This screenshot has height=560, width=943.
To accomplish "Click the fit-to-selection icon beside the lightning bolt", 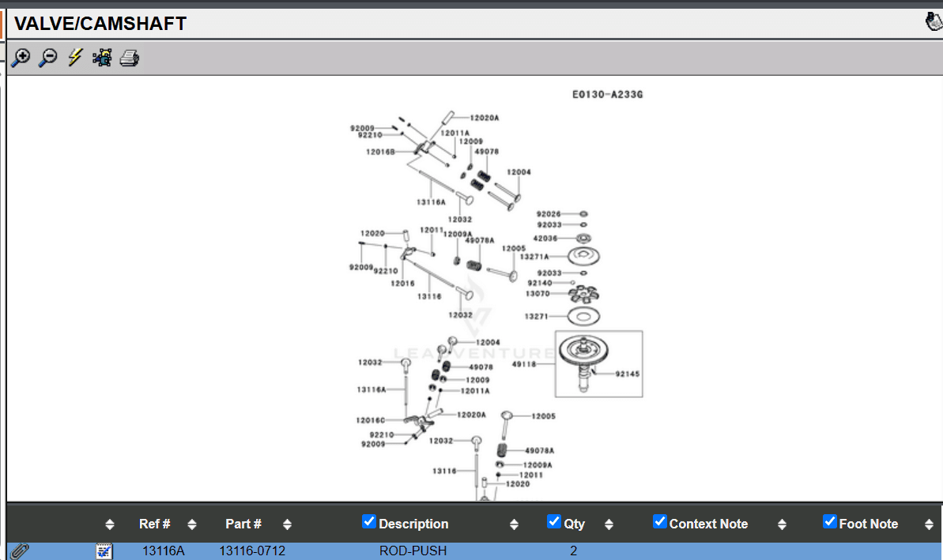I will point(102,58).
